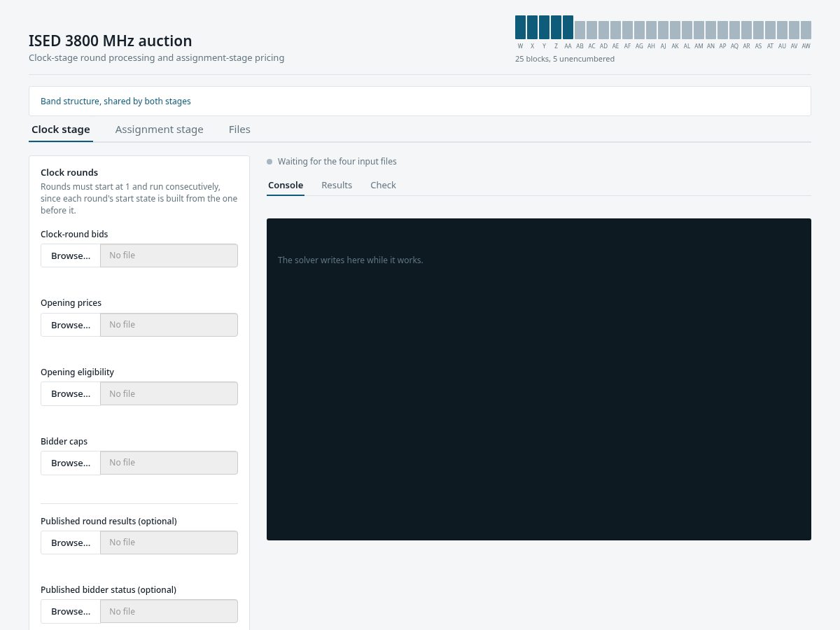Select encumbered block AS bar

(x=758, y=30)
